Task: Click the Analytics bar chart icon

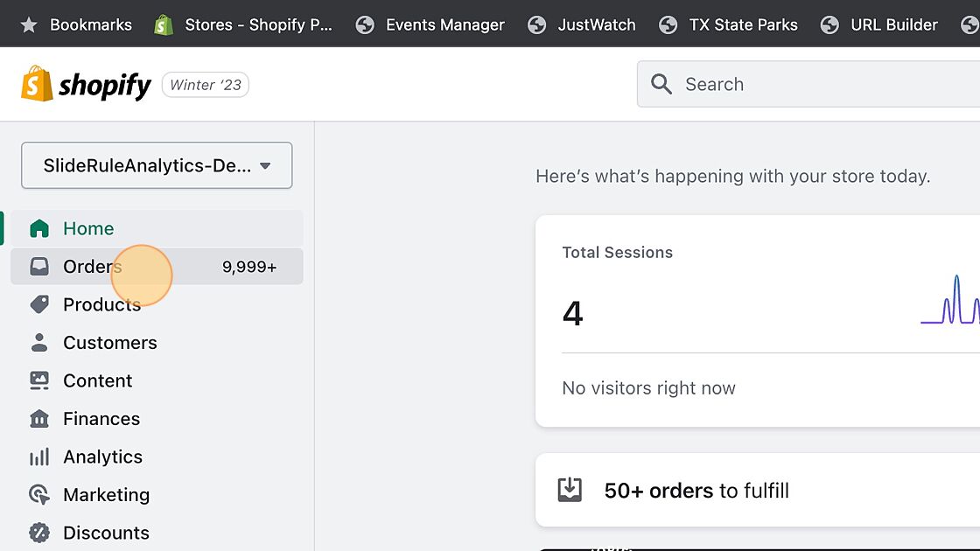Action: click(x=39, y=457)
